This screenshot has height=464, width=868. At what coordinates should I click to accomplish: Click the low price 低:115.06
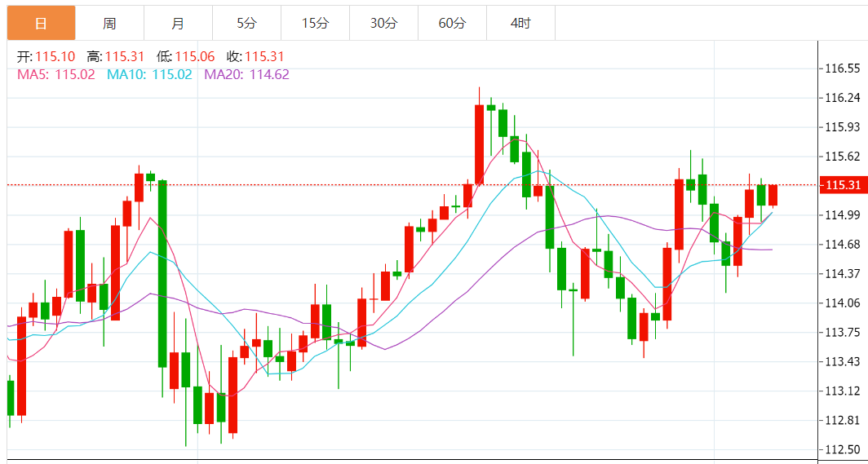(185, 56)
